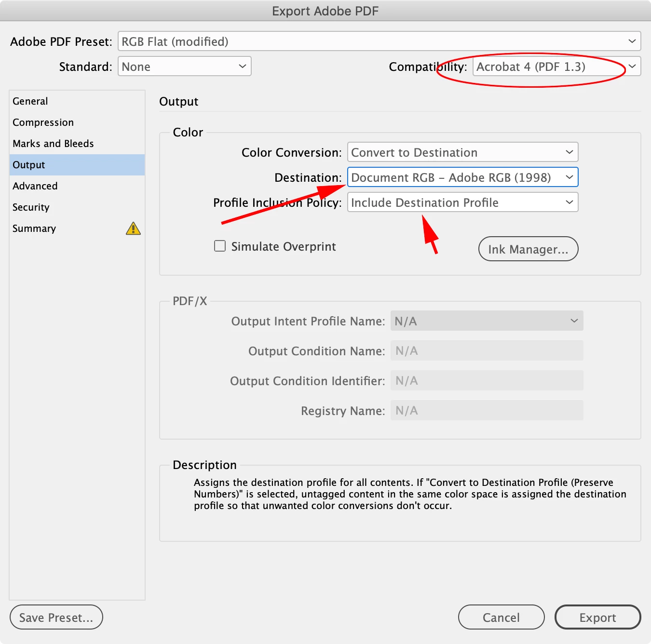Click the 'Export Adobe PDF' dialog title
Viewport: 651px width, 644px height.
(325, 11)
